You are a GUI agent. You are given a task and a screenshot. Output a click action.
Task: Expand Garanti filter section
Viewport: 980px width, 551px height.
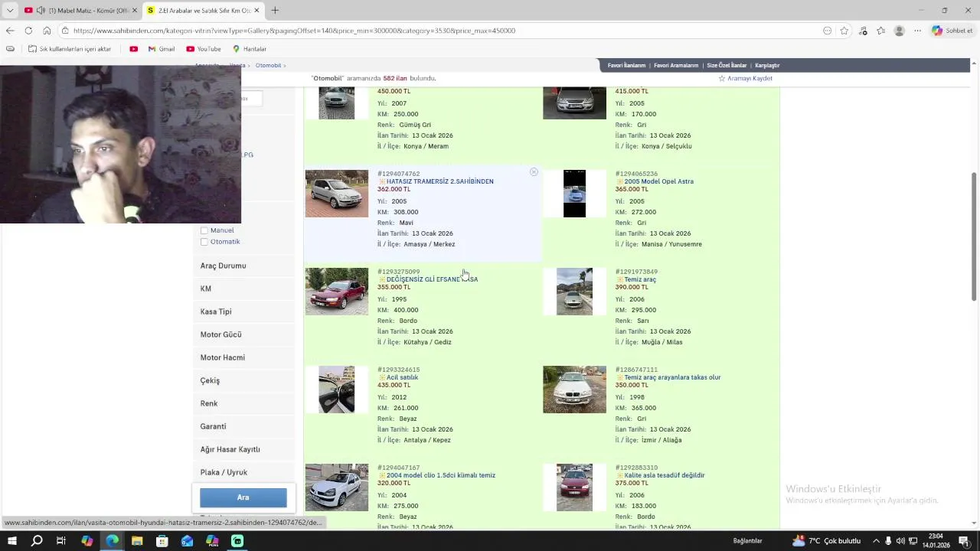pyautogui.click(x=243, y=426)
